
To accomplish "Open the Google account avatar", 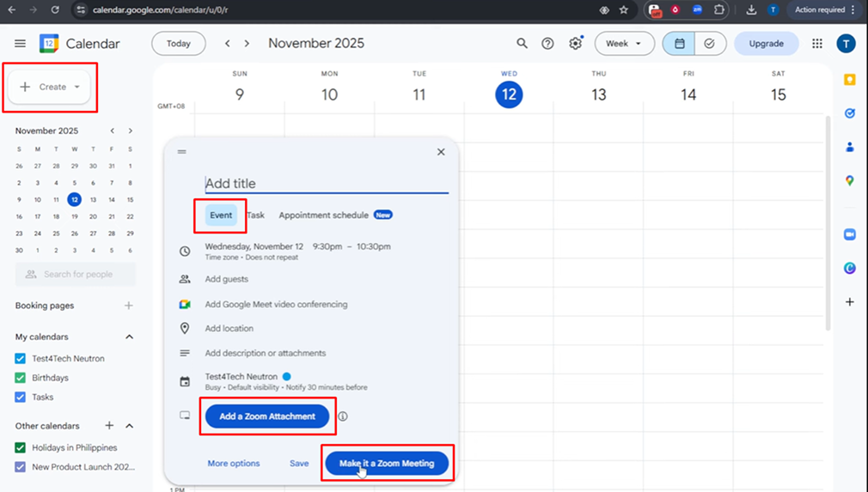I will 846,43.
